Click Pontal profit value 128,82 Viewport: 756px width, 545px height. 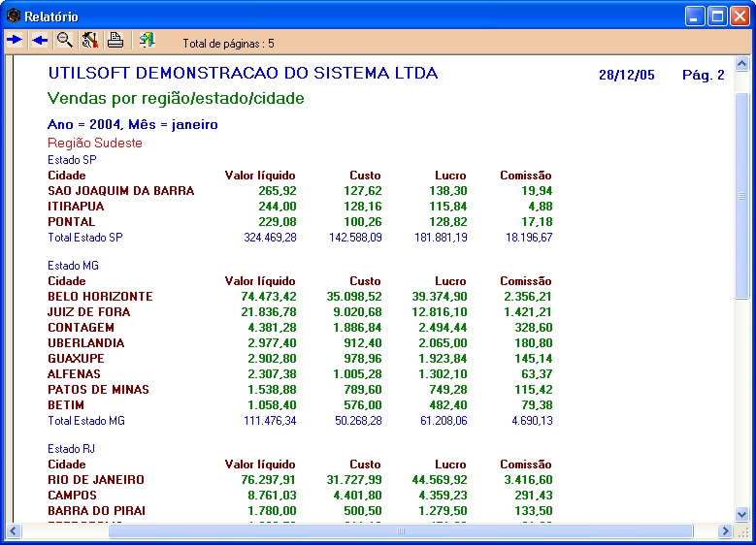[x=448, y=222]
